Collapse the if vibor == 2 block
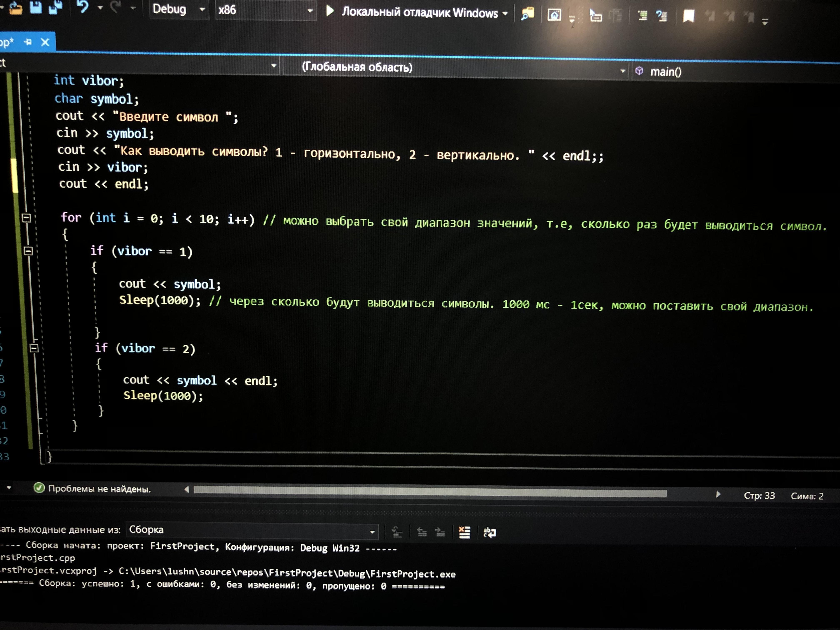 point(34,348)
